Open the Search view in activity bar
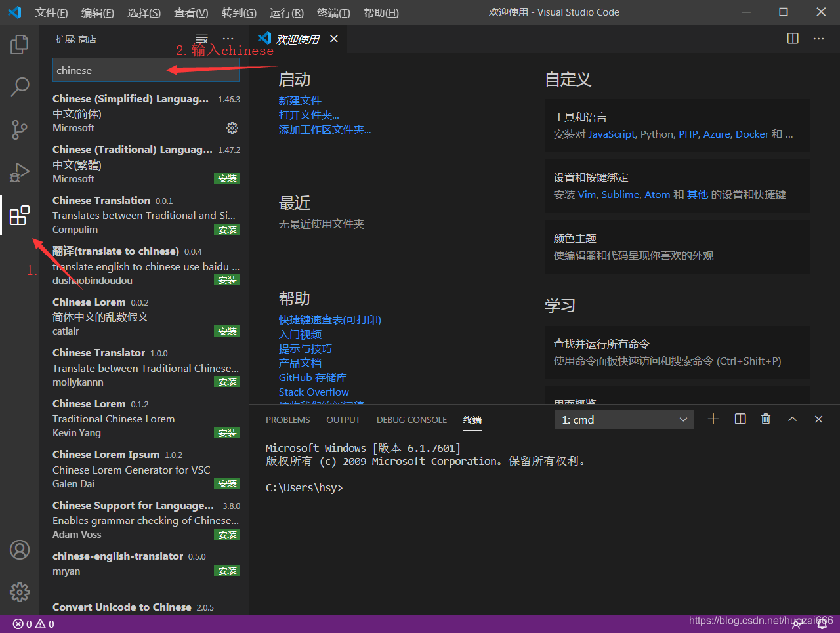Screen dimensions: 840x633 (x=20, y=87)
